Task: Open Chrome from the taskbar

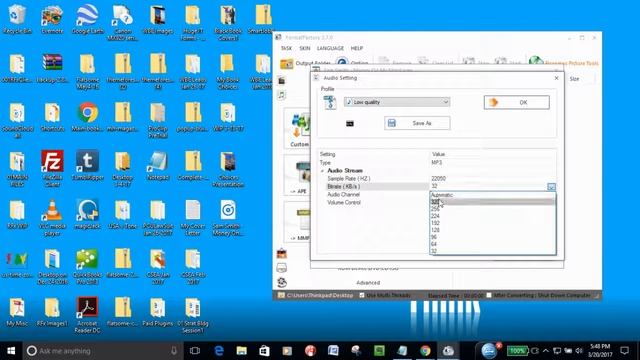Action: [x=425, y=351]
